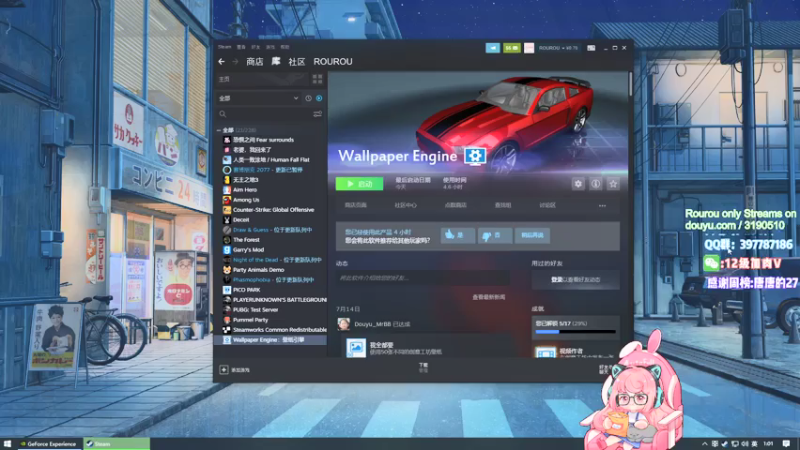
Task: Click the add game plus icon
Action: point(223,369)
